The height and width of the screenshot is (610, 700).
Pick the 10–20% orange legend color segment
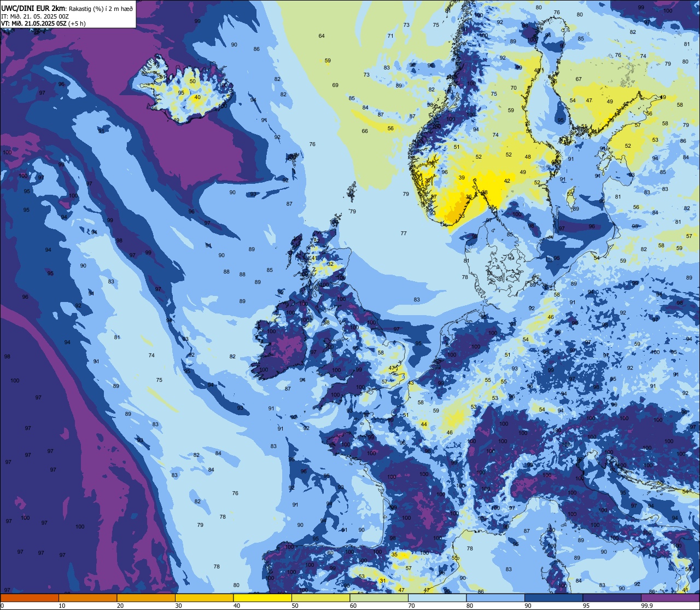[x=87, y=598]
